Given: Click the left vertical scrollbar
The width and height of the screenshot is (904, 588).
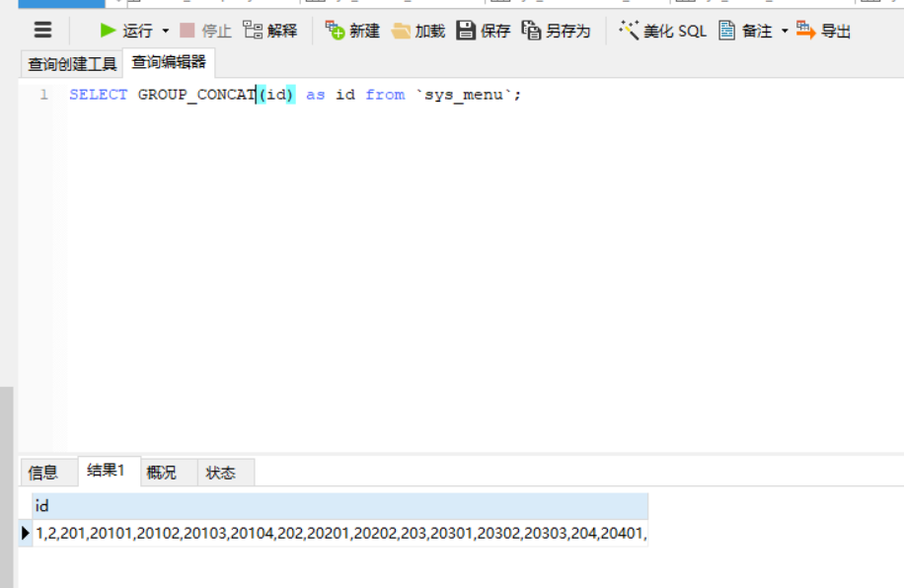Looking at the screenshot, I should pyautogui.click(x=6, y=487).
